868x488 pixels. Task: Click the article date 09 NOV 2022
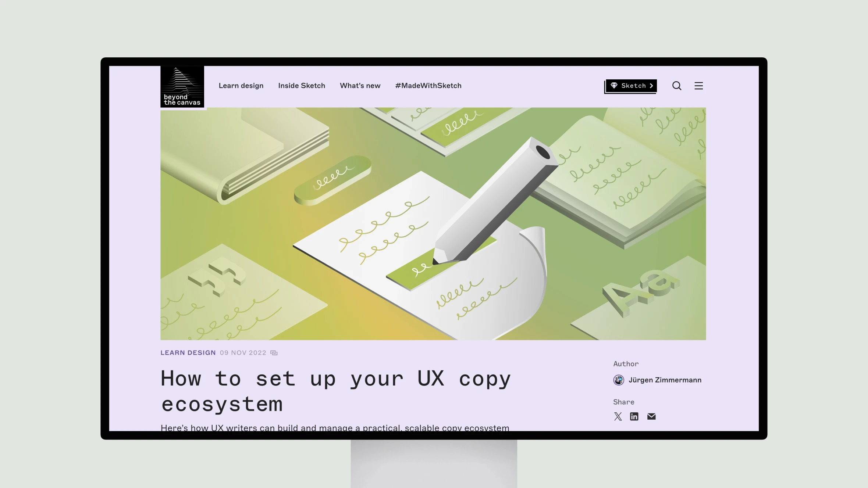click(x=243, y=352)
